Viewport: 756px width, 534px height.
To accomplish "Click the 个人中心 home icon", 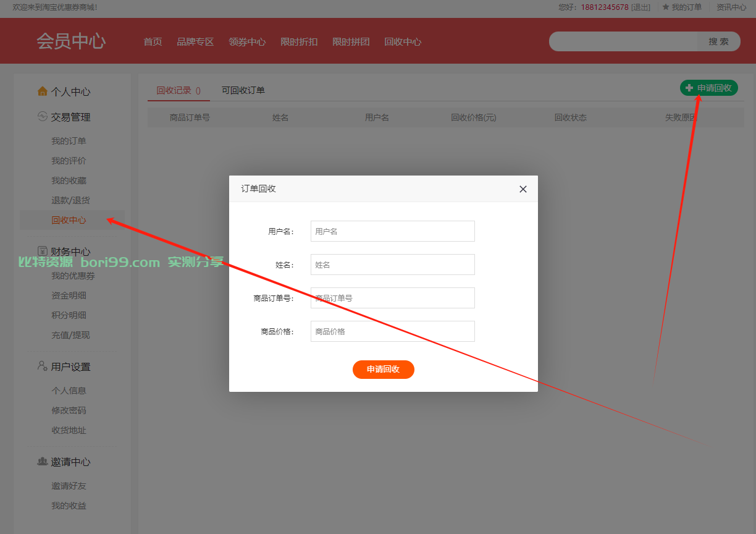I will [43, 91].
